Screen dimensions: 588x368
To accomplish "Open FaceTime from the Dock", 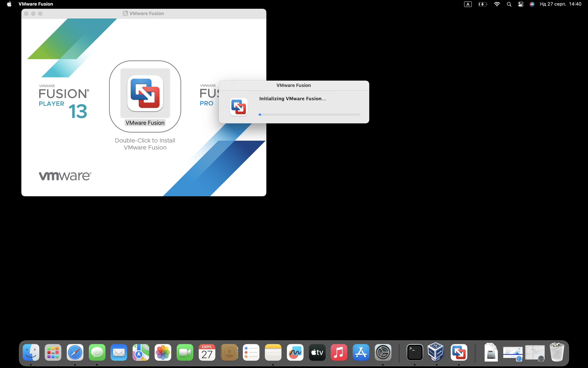I will 185,352.
